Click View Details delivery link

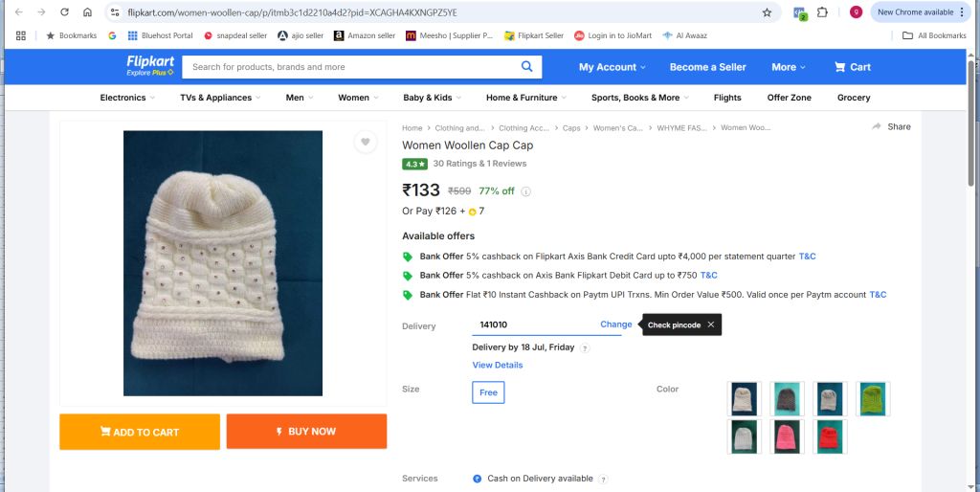coord(498,365)
